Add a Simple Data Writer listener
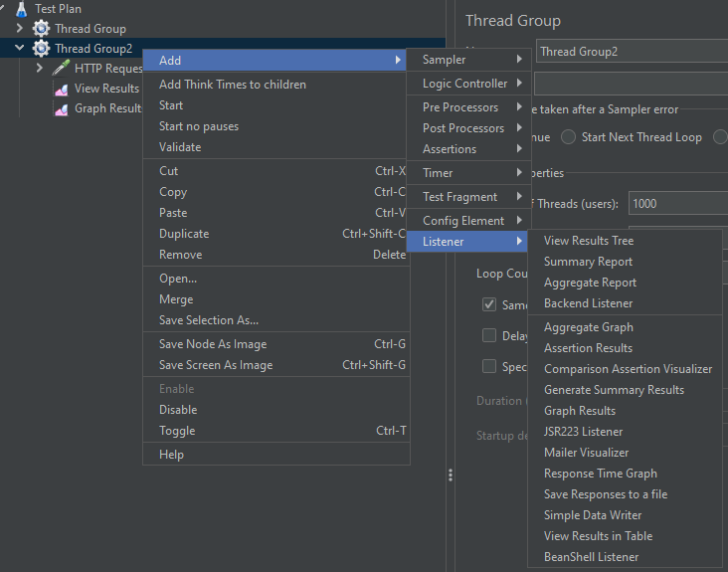The height and width of the screenshot is (572, 728). [625, 515]
